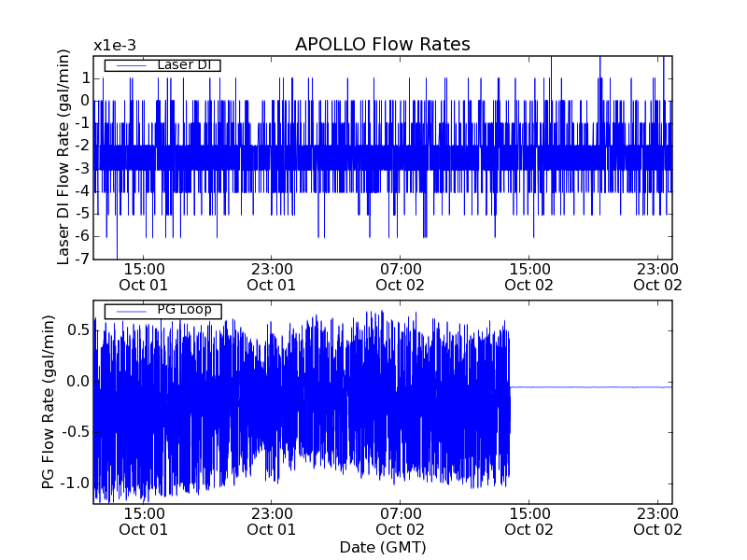The height and width of the screenshot is (560, 747).
Task: Click the Date (GMT) x-axis label
Action: click(382, 546)
